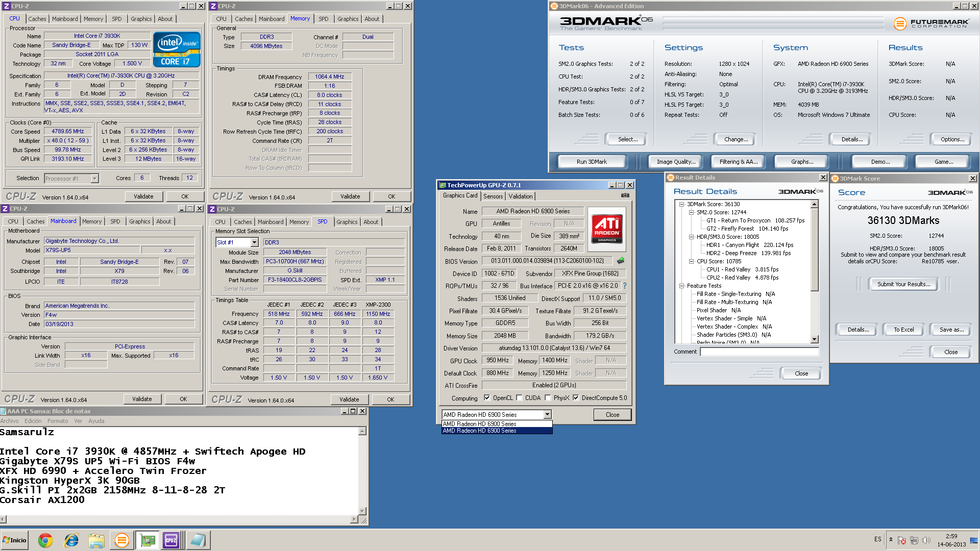Select GT1 - Return To Proxycon result row
The image size is (980, 551).
point(755,220)
